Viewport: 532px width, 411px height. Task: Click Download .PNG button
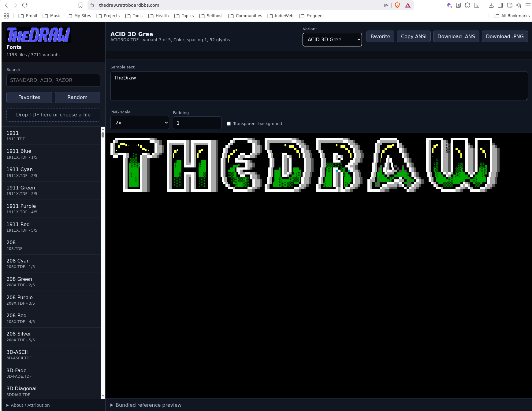(x=505, y=36)
